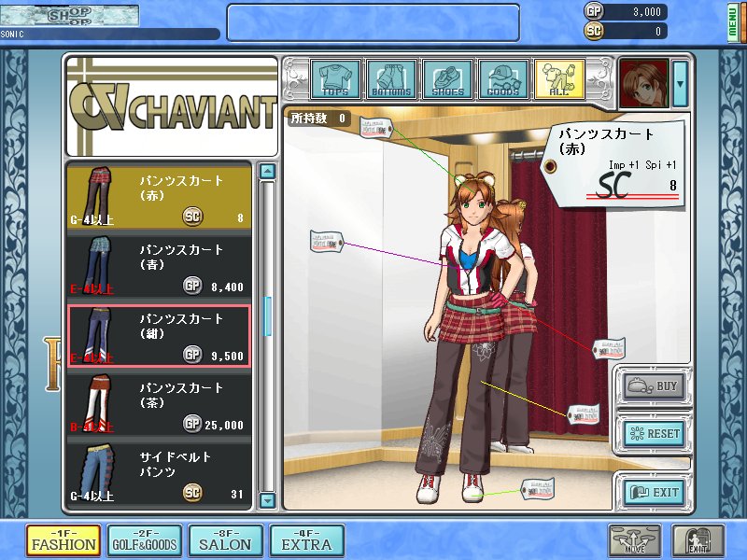Screen dimensions: 747x560
Task: Click the BUY button
Action: point(653,386)
